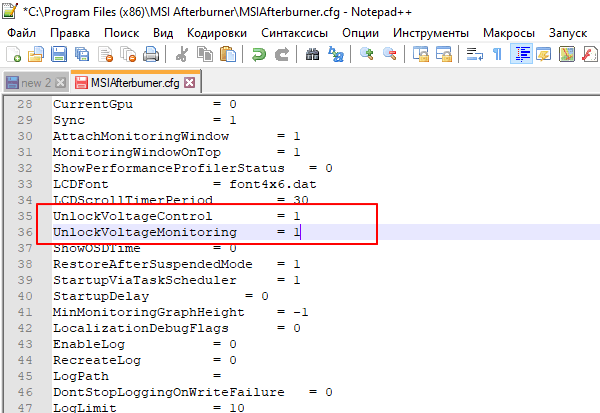This screenshot has width=600, height=413.
Task: Open the Запуск menu
Action: pos(567,33)
